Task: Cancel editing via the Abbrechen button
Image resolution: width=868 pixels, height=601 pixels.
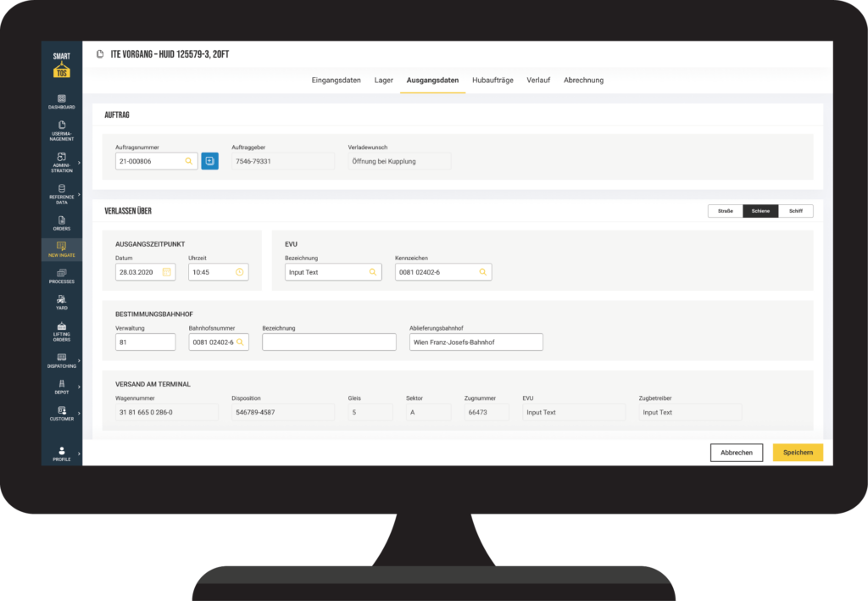Action: point(736,452)
